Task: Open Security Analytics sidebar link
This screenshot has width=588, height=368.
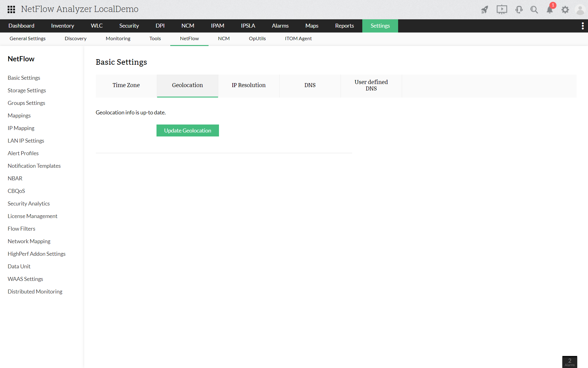Action: click(28, 204)
